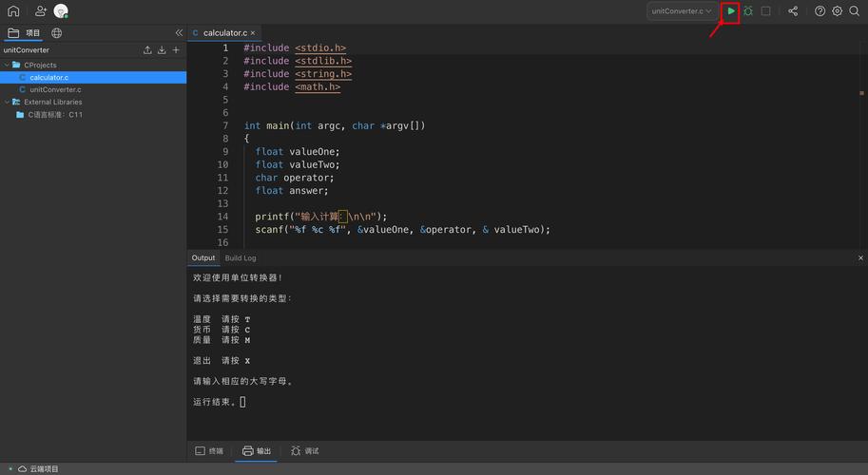The height and width of the screenshot is (475, 868).
Task: Start debugging with the green bug icon
Action: point(748,11)
